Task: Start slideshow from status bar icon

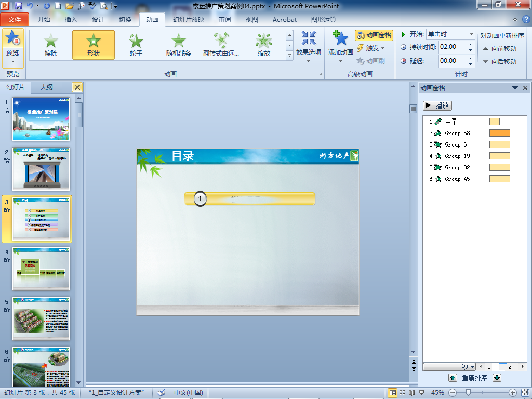Action: 421,393
